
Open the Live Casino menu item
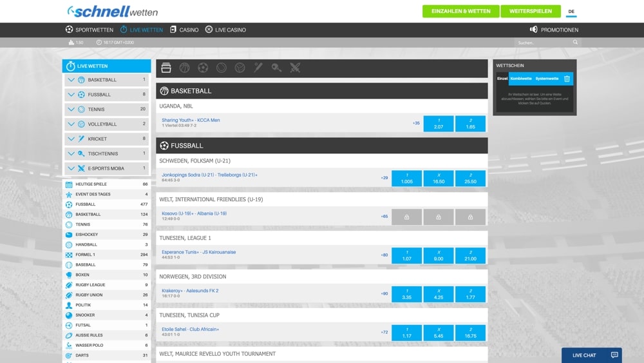click(225, 30)
